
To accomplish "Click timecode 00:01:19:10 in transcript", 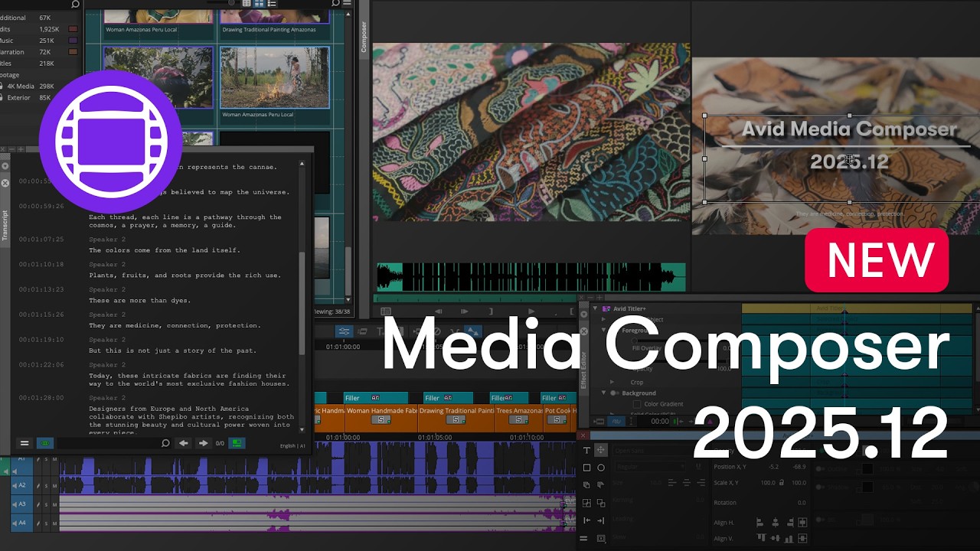I will click(41, 340).
